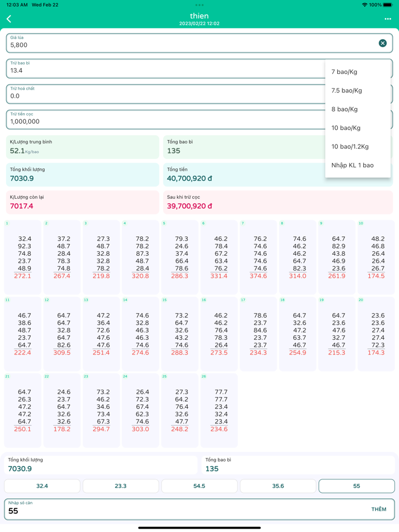Open weight column 13 totaling 251.4
This screenshot has width=399, height=532.
tap(101, 334)
